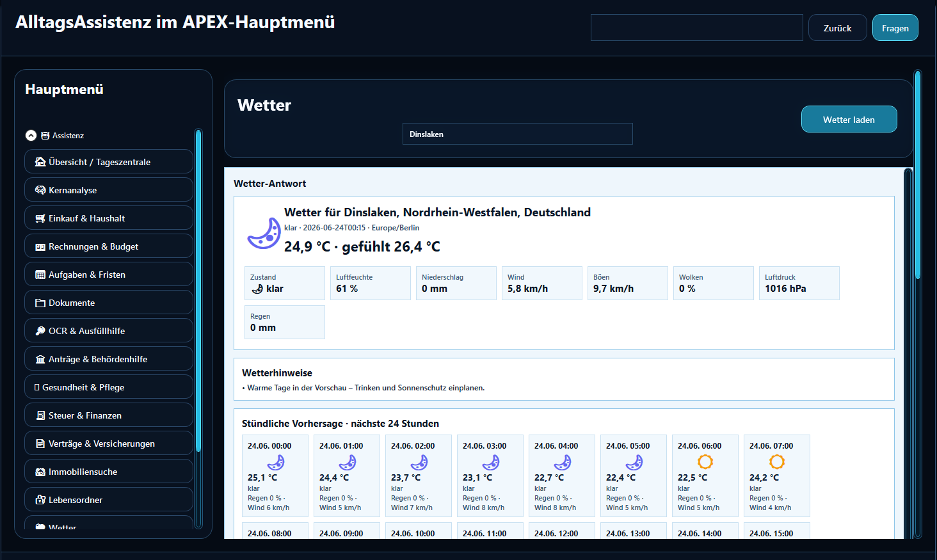Viewport: 937px width, 560px height.
Task: Click the bank icon of Anträge & Behördenhilfe
Action: (x=40, y=359)
